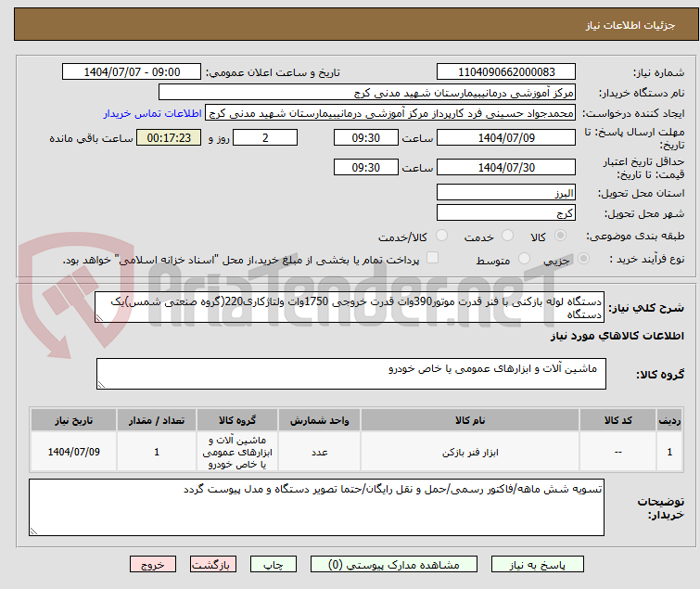Screen dimensions: 700x589
Task: Click the شماره نیاز number field
Action: point(506,72)
